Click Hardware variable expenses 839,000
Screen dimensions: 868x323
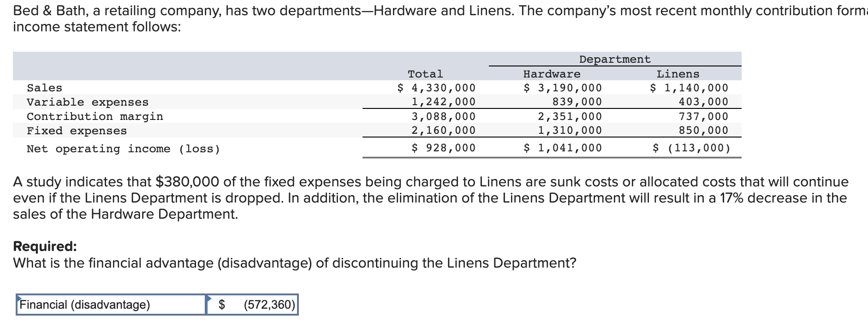tap(577, 102)
